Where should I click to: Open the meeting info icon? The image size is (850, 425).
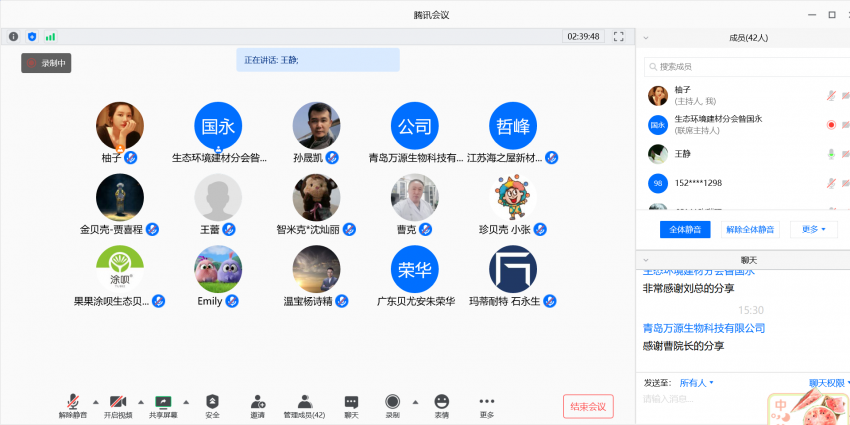(14, 37)
